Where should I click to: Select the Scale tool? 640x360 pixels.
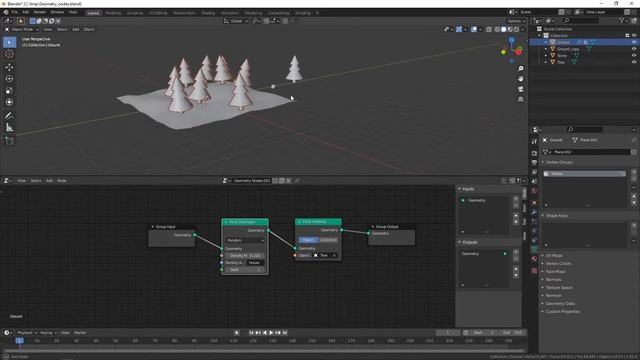[9, 91]
